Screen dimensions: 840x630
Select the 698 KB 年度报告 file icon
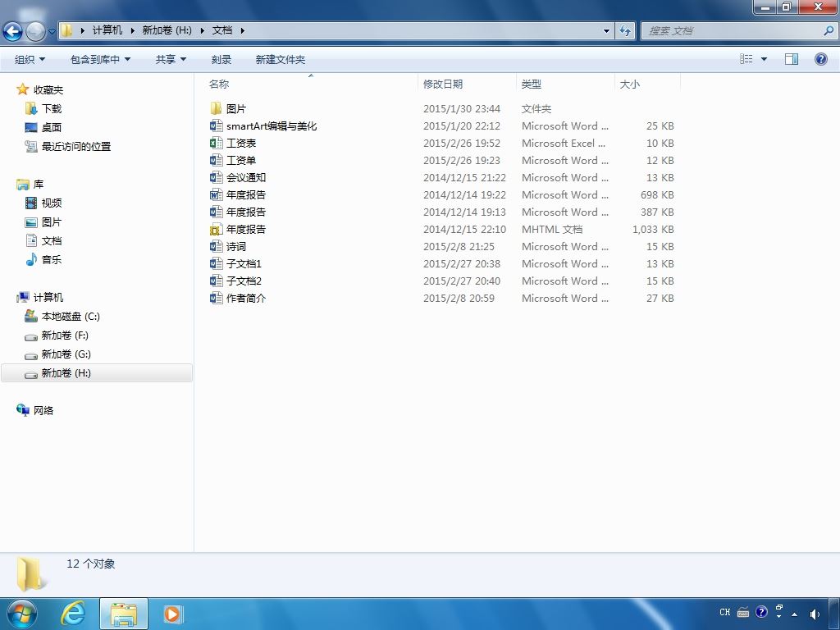click(x=216, y=194)
